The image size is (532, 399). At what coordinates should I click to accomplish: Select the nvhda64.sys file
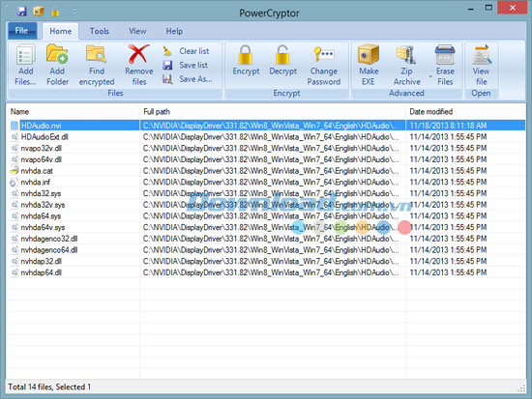pyautogui.click(x=41, y=216)
